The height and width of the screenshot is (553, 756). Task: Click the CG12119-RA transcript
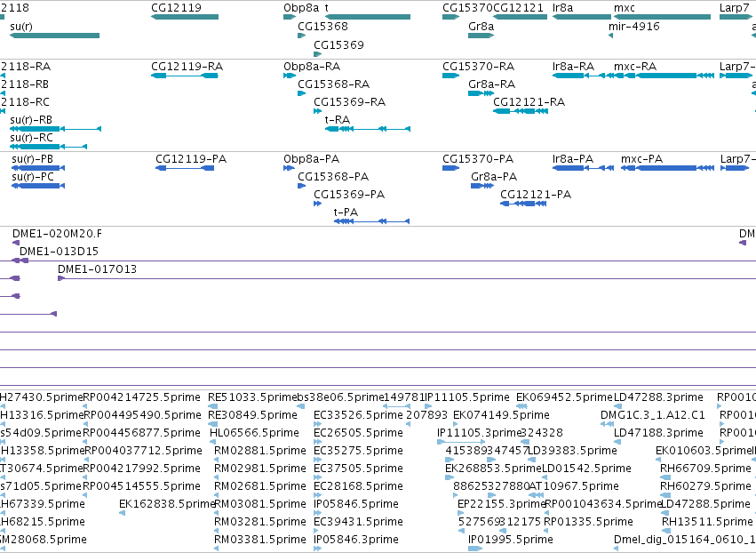coord(185,76)
